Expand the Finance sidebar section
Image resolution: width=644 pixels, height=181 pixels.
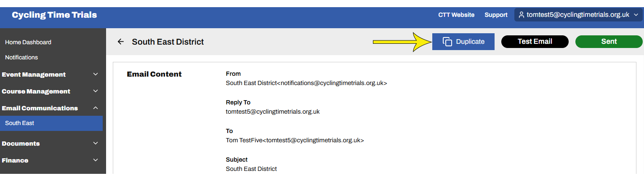pos(96,160)
